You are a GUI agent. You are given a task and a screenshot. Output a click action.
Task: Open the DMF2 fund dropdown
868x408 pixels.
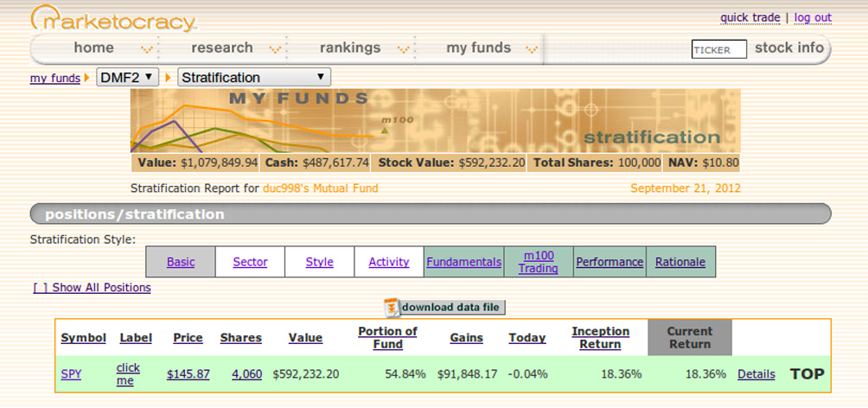[x=127, y=78]
